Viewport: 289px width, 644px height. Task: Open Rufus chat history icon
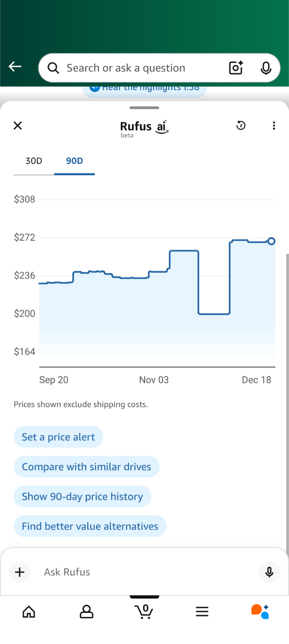click(241, 125)
